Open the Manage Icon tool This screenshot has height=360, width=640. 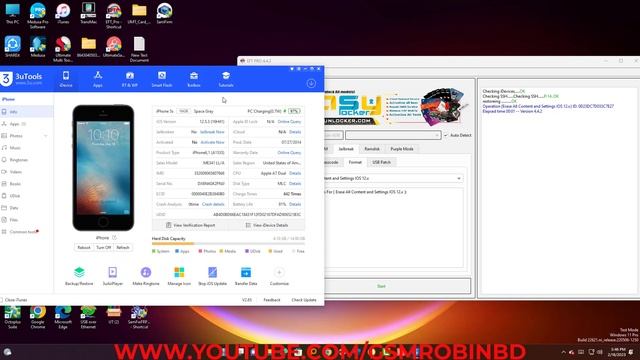pos(179,276)
